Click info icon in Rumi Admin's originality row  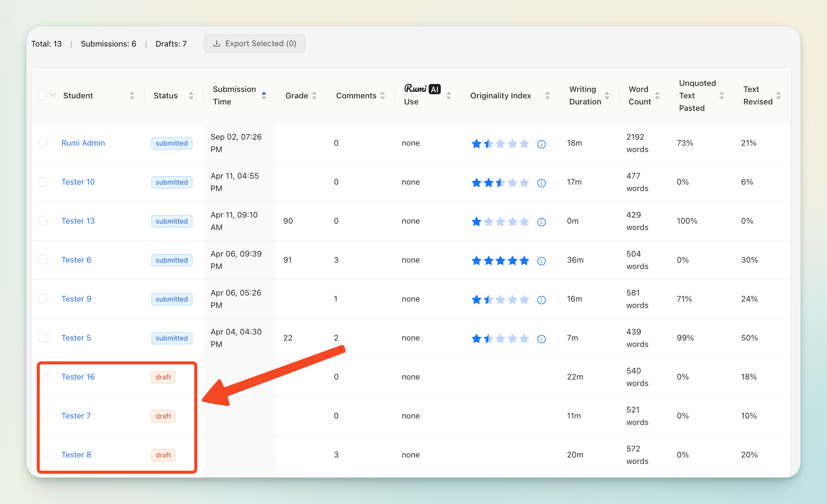point(541,144)
